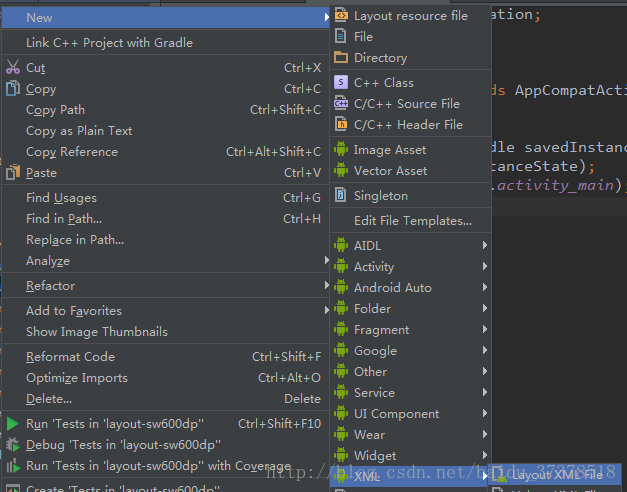Click the Other android icon
This screenshot has height=492, width=627.
pyautogui.click(x=341, y=371)
